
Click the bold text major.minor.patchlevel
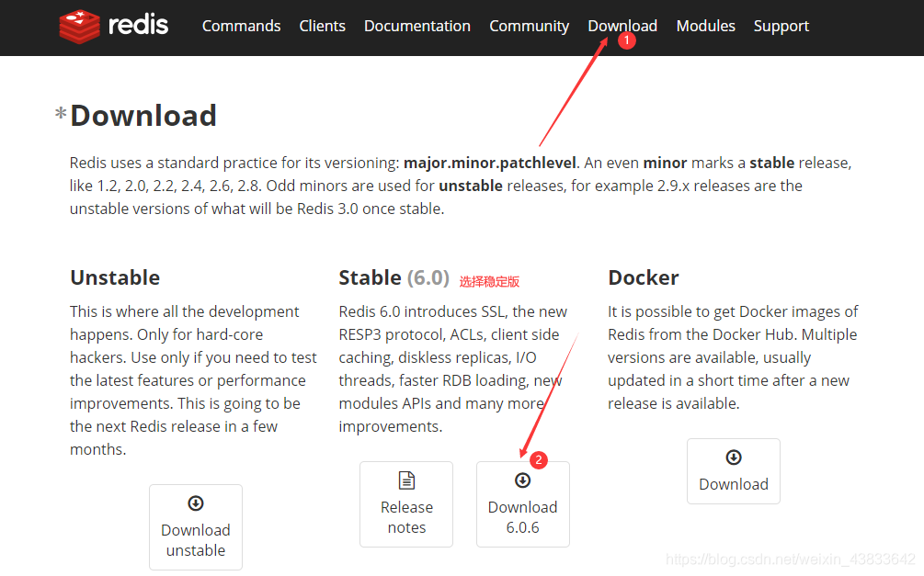point(490,163)
